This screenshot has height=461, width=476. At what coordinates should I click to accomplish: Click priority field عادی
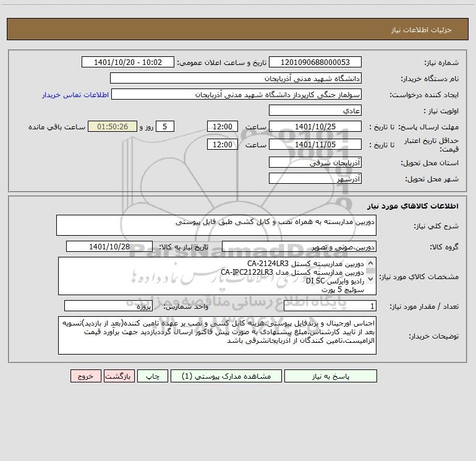coord(315,110)
